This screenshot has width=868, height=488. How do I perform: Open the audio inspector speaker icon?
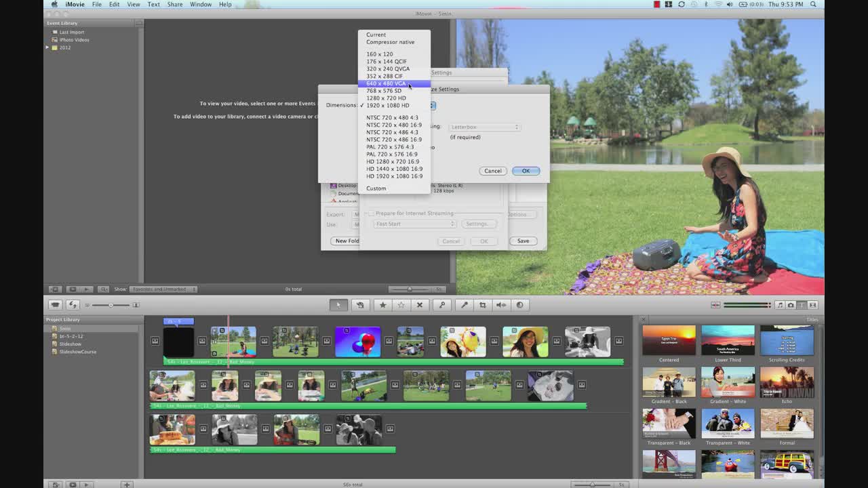tap(501, 305)
